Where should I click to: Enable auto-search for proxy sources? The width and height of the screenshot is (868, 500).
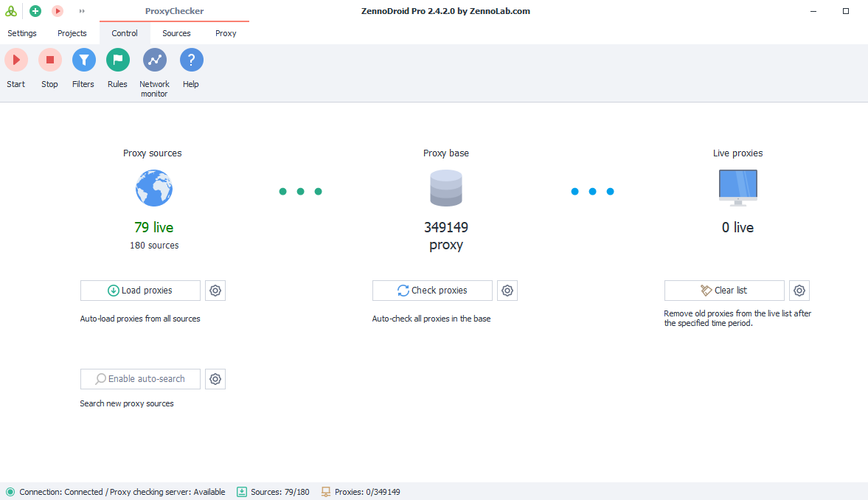139,378
